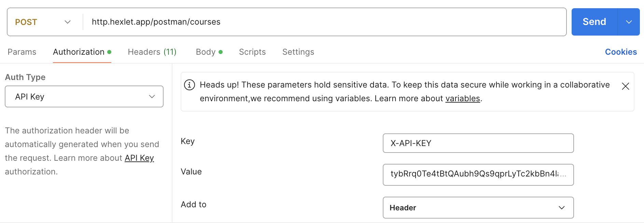Open the Auth Type dropdown showing API Key
644x223 pixels.
pos(84,96)
